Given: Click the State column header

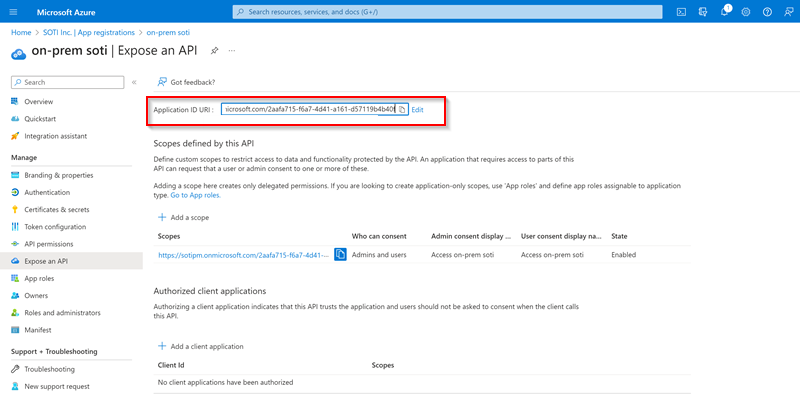Looking at the screenshot, I should pyautogui.click(x=619, y=236).
